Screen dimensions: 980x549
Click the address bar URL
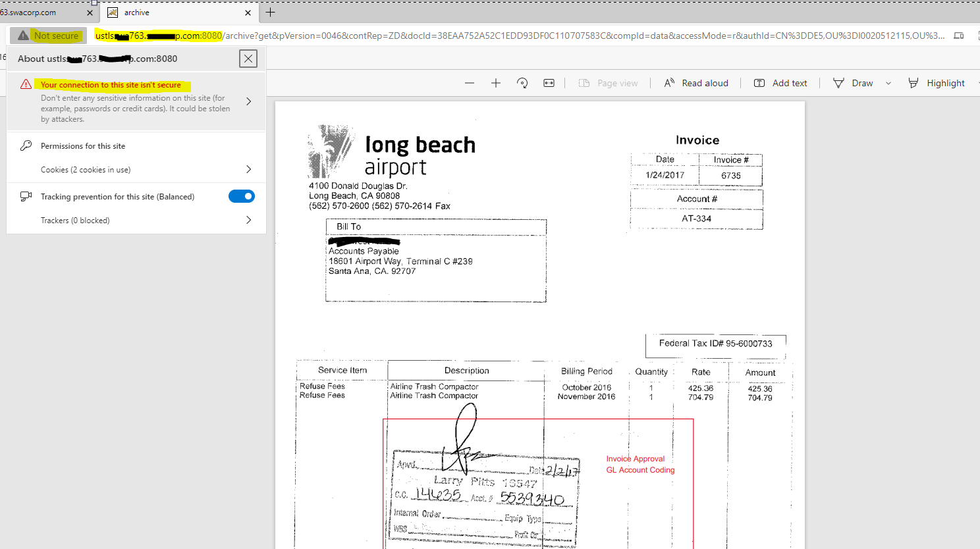(x=520, y=36)
